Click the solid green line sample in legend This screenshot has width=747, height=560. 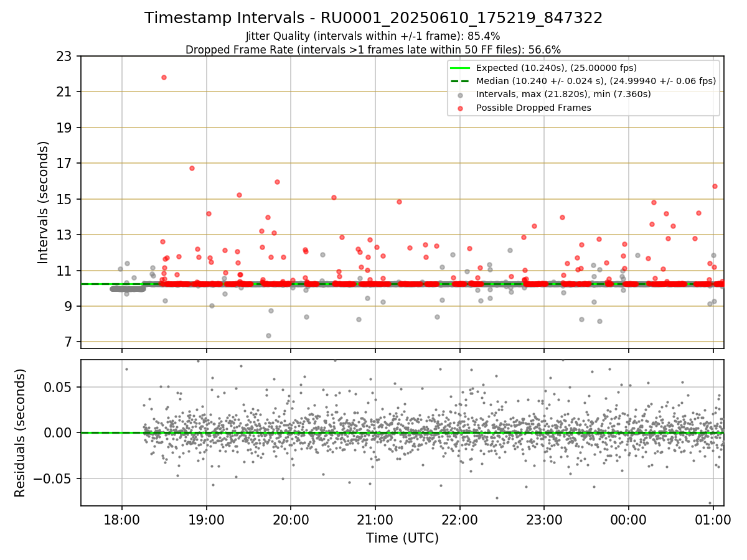pyautogui.click(x=460, y=68)
